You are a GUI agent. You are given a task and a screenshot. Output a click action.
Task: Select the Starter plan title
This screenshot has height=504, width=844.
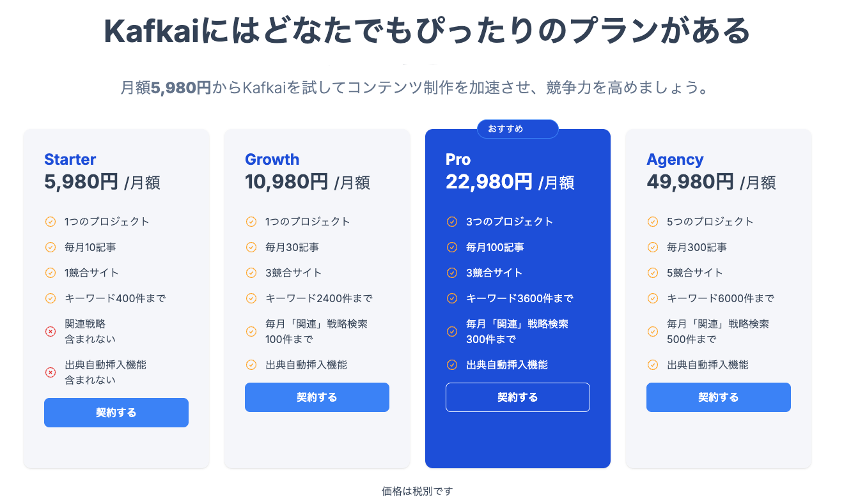[x=70, y=160]
